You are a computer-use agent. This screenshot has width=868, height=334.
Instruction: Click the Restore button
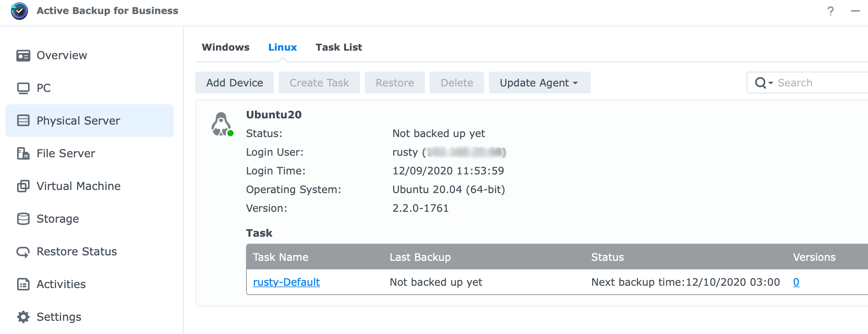click(395, 83)
